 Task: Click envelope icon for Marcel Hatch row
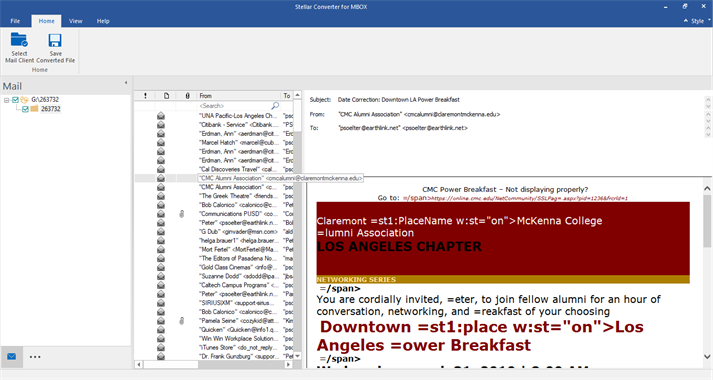coord(161,143)
